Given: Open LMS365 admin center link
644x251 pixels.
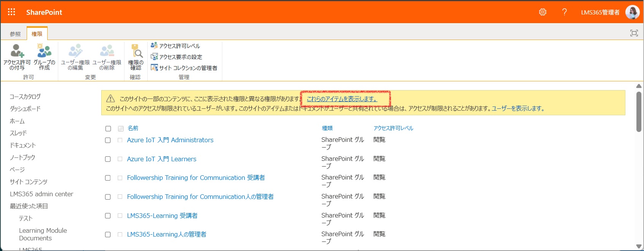Looking at the screenshot, I should 41,194.
